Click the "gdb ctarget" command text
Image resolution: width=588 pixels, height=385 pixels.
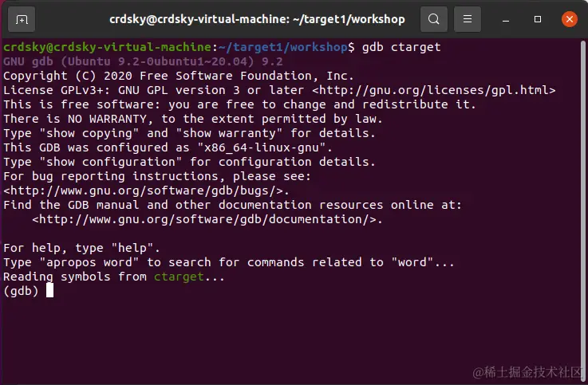pyautogui.click(x=401, y=47)
